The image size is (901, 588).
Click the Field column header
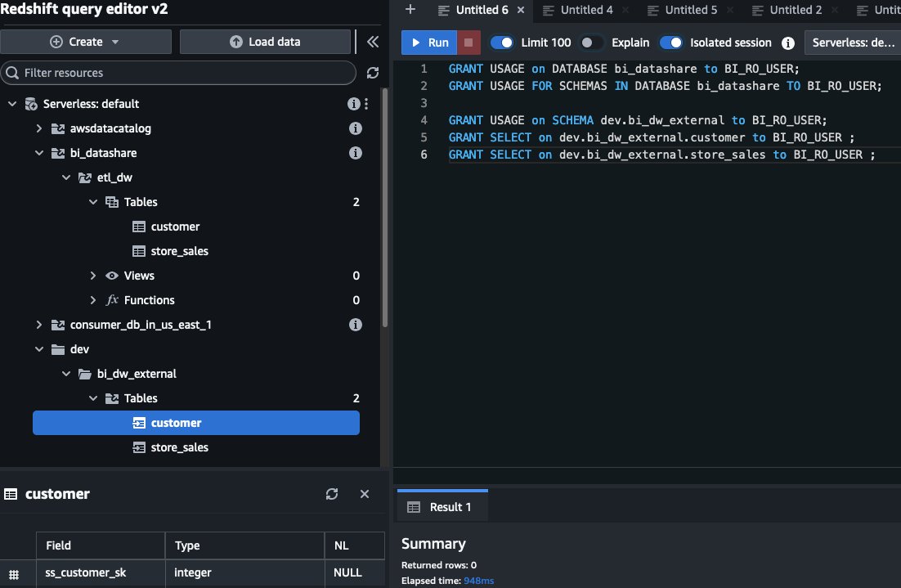(101, 545)
